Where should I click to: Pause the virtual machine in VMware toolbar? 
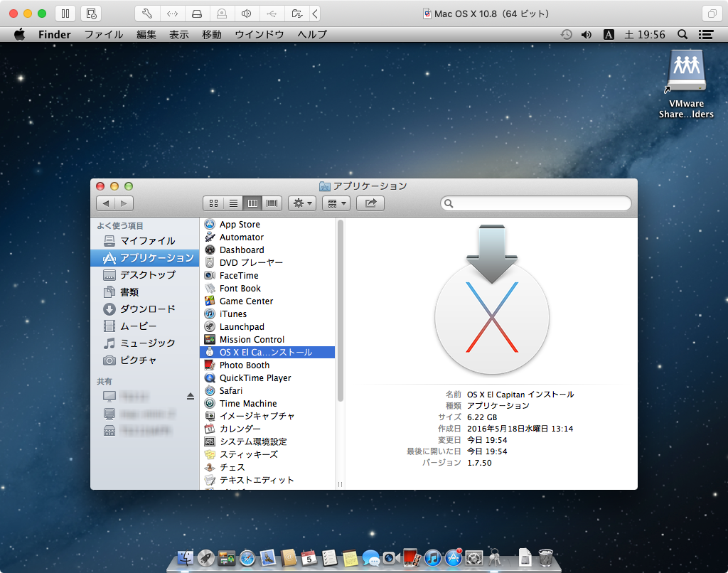(x=65, y=14)
